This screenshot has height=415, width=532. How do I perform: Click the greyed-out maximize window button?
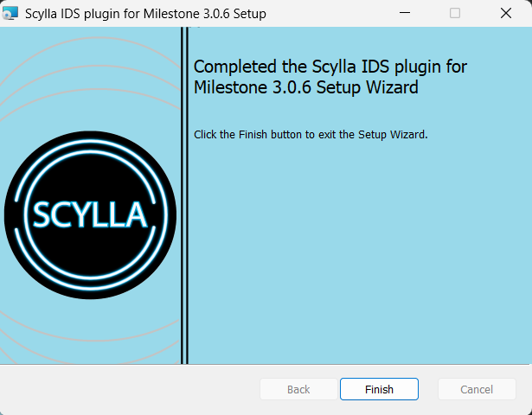pyautogui.click(x=455, y=13)
